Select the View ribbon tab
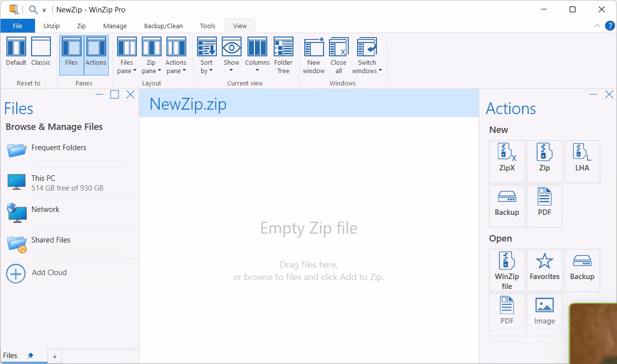 tap(240, 26)
